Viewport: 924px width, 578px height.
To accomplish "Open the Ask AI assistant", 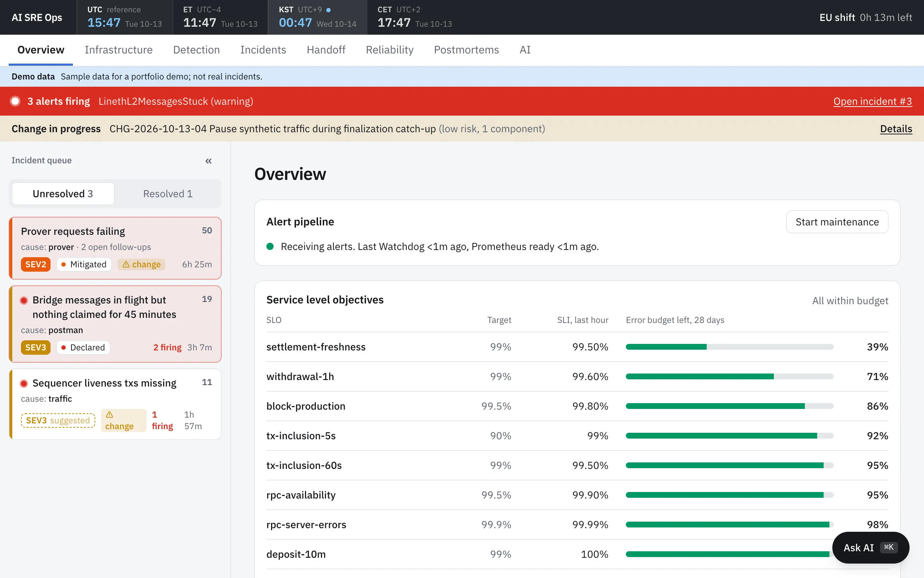I will [871, 547].
